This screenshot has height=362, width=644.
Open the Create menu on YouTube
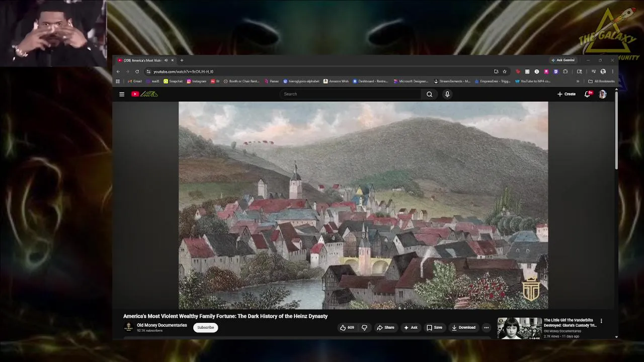(x=567, y=94)
